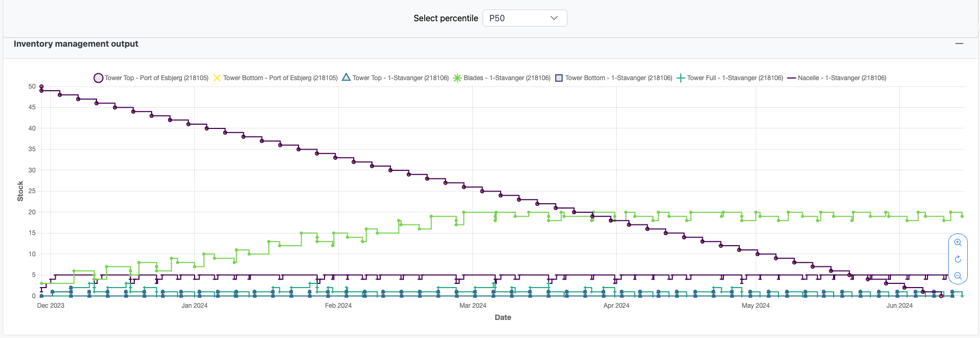The width and height of the screenshot is (980, 338).
Task: Click the 25 tick on the Stock axis
Action: 32,191
